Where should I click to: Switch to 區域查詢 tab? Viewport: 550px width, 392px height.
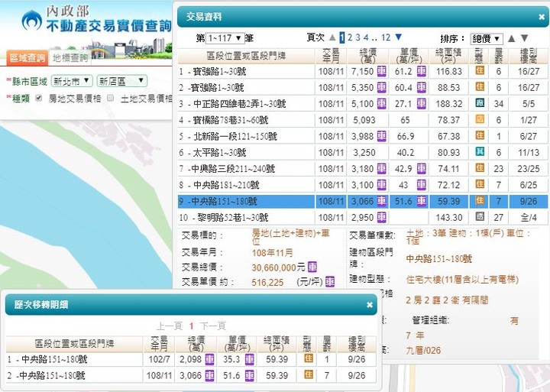(27, 57)
